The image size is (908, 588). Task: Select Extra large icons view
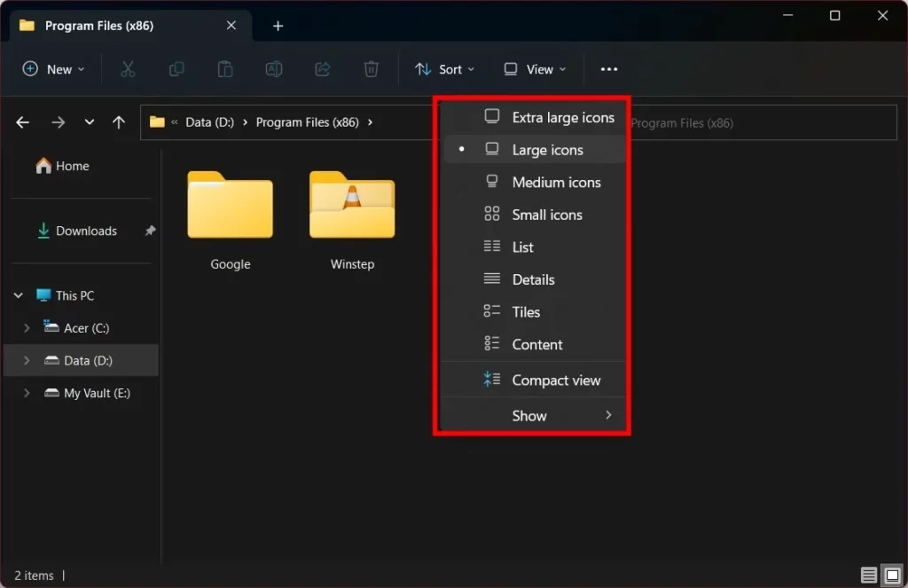(535, 117)
